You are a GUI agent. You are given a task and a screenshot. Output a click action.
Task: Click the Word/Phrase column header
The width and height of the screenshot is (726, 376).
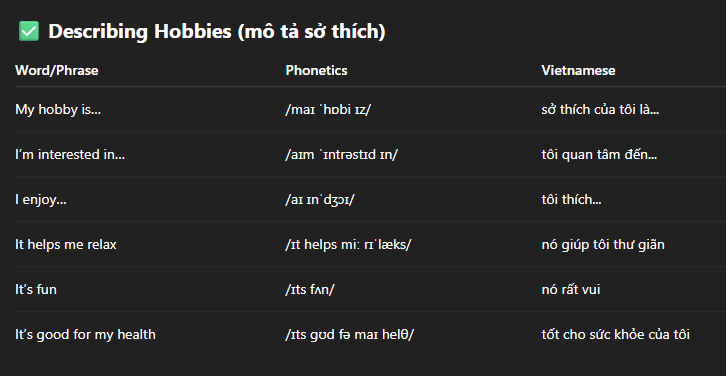56,70
